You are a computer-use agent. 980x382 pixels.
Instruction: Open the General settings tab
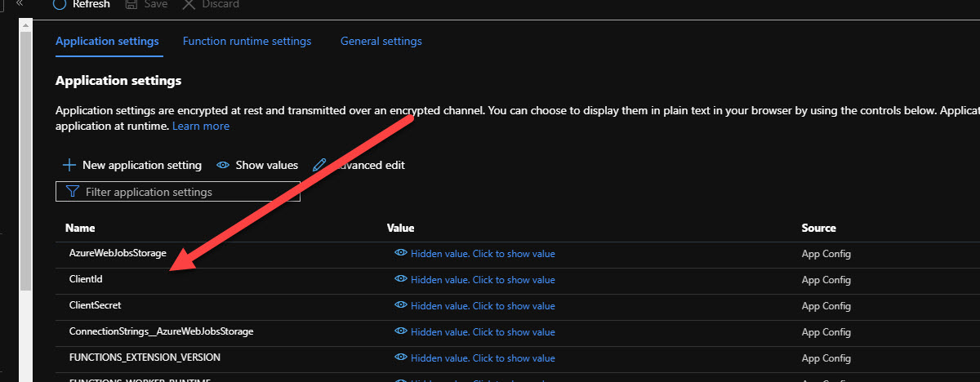pyautogui.click(x=381, y=41)
